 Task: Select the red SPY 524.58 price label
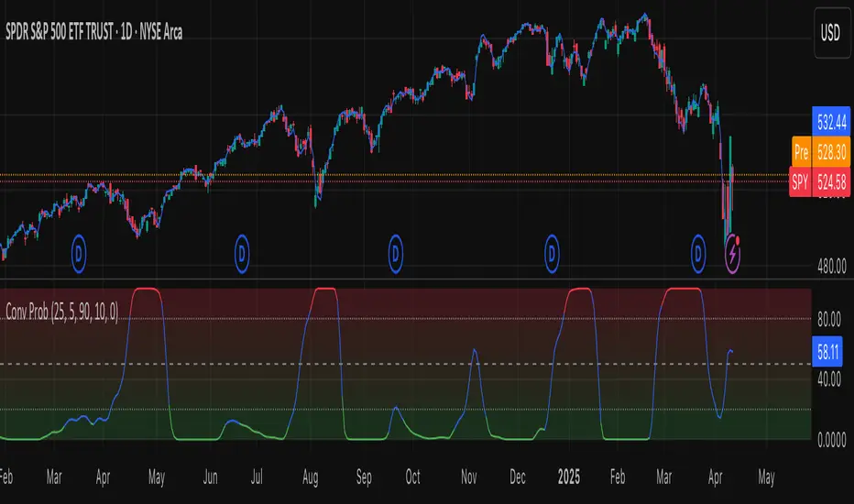[x=819, y=182]
